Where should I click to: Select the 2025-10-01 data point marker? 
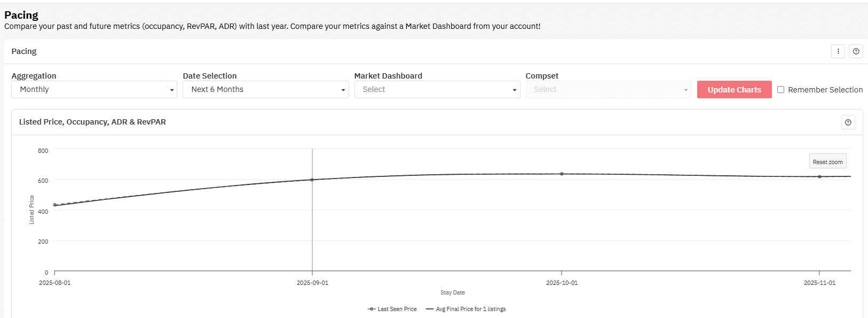[x=562, y=174]
